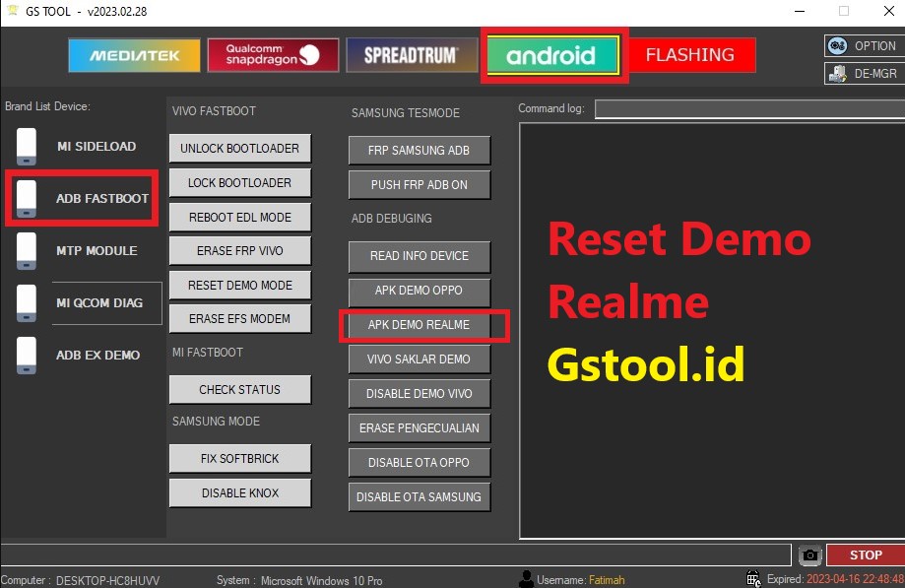905x588 pixels.
Task: Click UNLOCK BOOTLOADER button
Action: pos(240,149)
